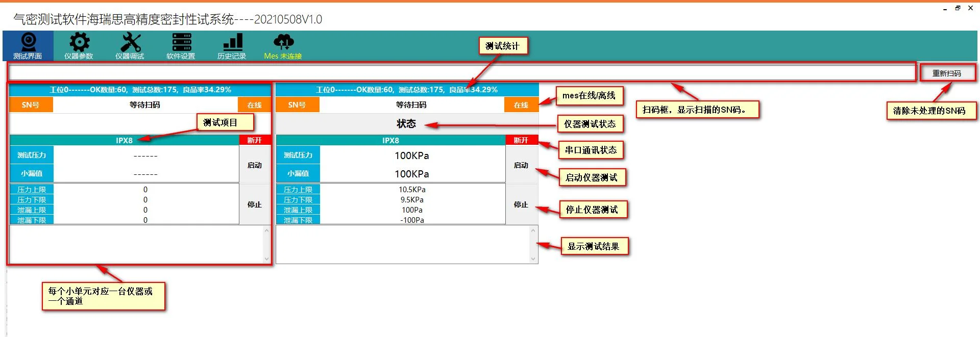Click the 0 value beside 泄漏下限

point(145,220)
